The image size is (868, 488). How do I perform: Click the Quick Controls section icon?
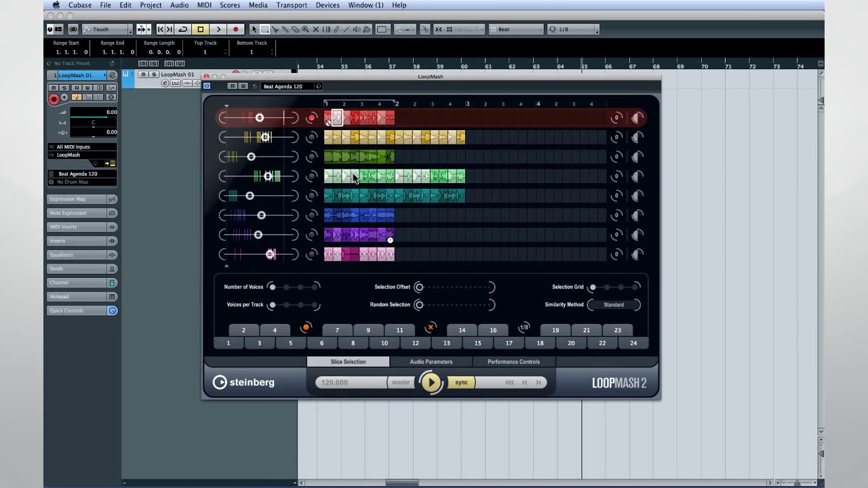coord(113,310)
